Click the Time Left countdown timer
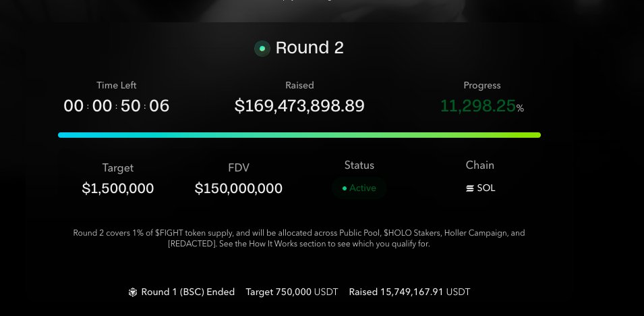644x316 pixels. [116, 106]
